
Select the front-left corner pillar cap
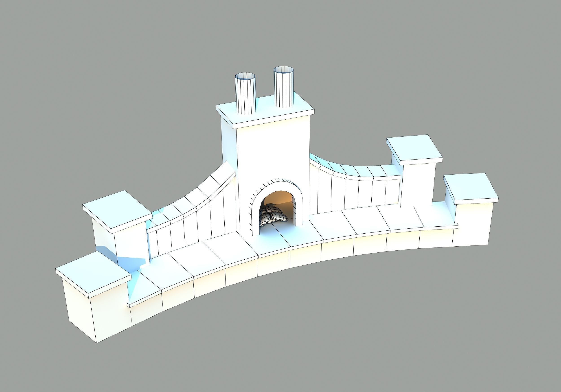94,274
